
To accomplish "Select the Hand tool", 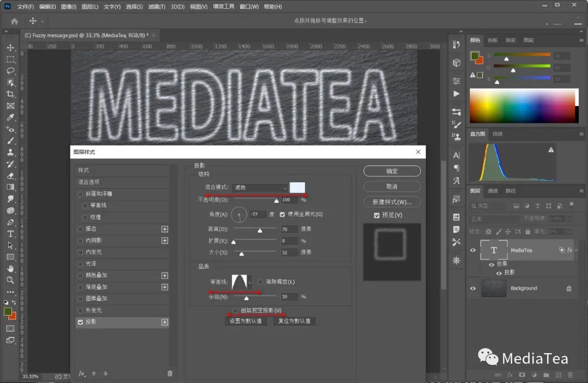I will point(10,269).
